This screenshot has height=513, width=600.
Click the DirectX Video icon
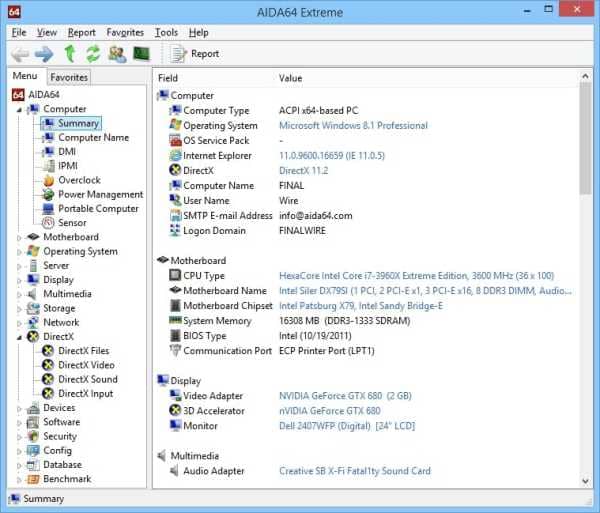(48, 365)
